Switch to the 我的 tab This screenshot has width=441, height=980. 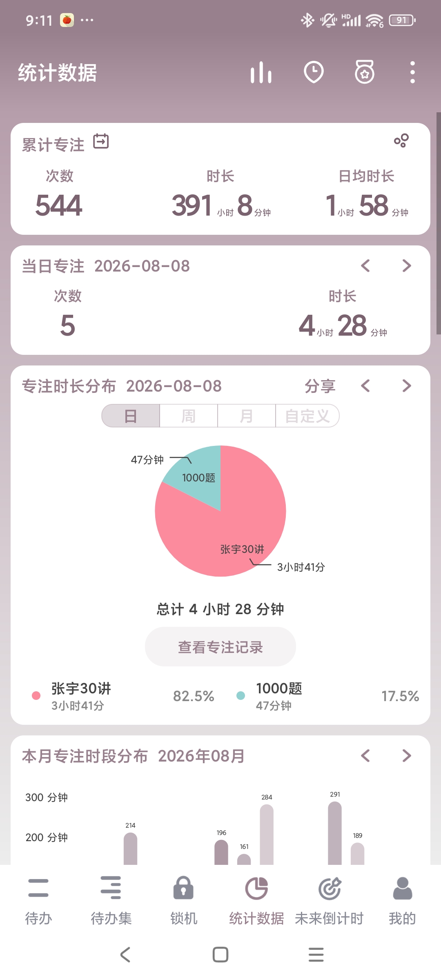pos(402,900)
